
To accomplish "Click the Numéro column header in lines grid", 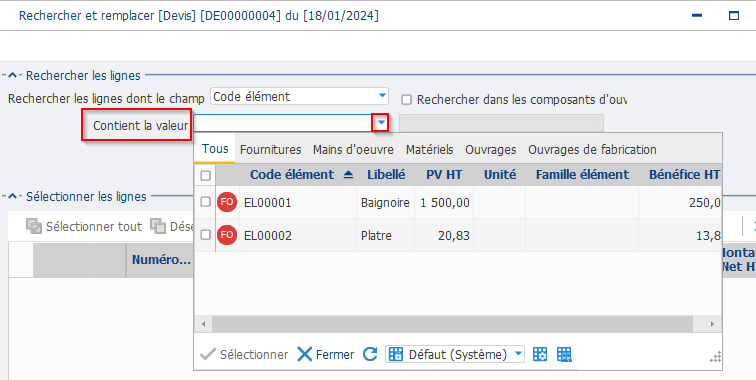I will (x=159, y=260).
